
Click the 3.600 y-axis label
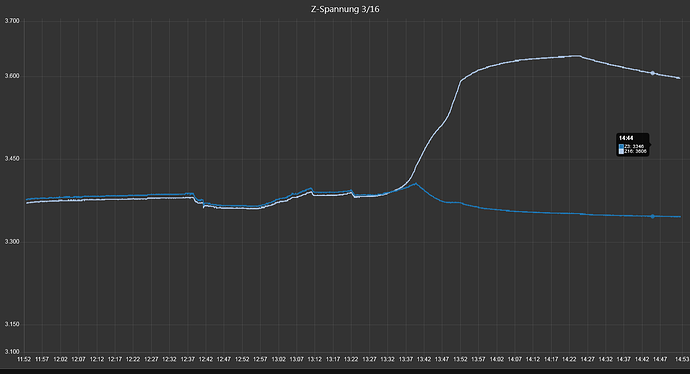[x=12, y=76]
